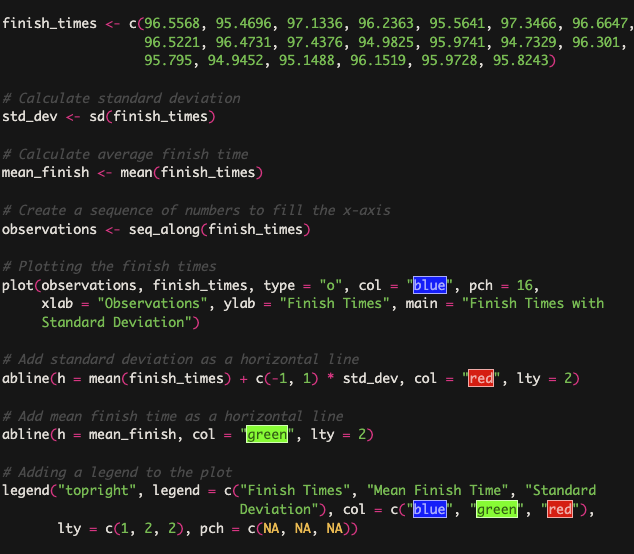Click the value 94.9452 in the vector

click(235, 60)
